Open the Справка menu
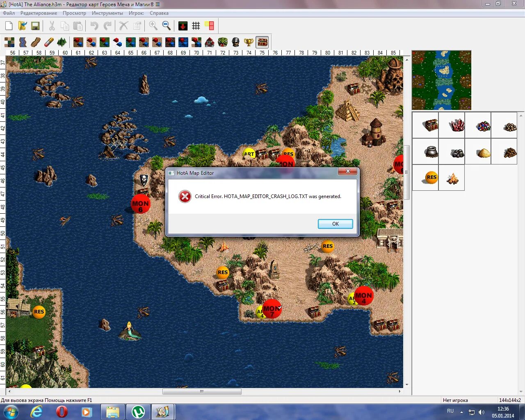 pyautogui.click(x=159, y=13)
